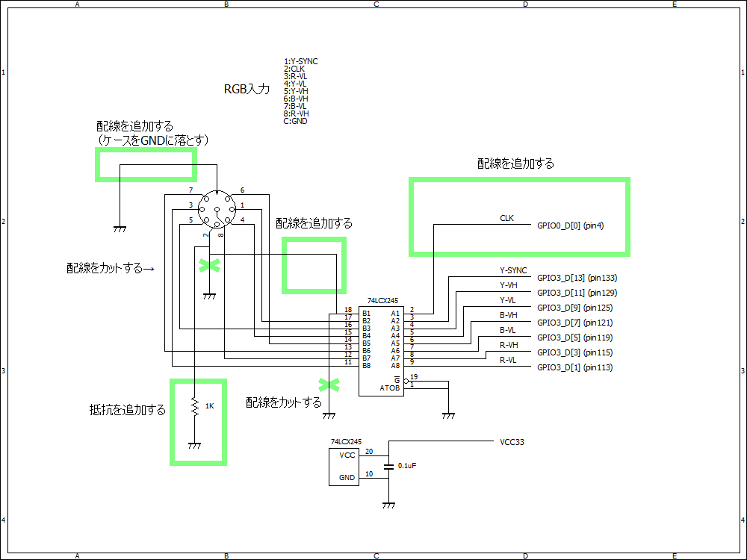Screen dimensions: 747x560
Task: Click the 74LCX245 buffer chip body
Action: (381, 349)
